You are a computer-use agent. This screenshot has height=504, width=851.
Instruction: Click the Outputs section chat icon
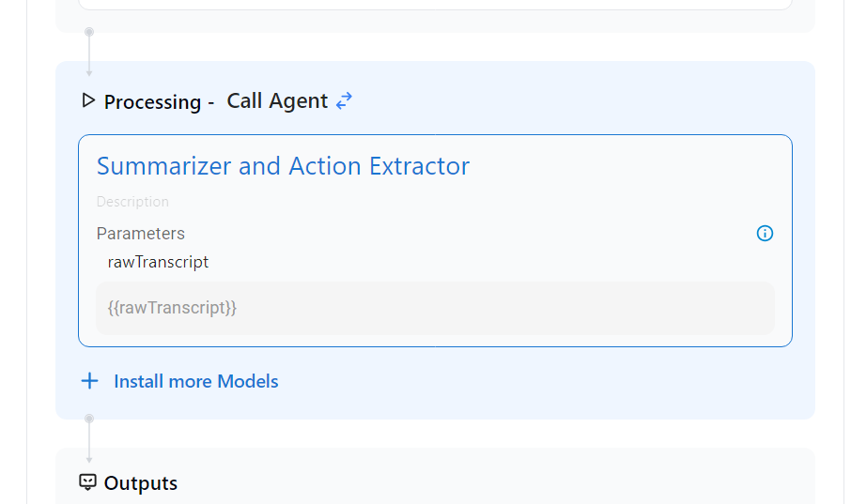pyautogui.click(x=87, y=482)
